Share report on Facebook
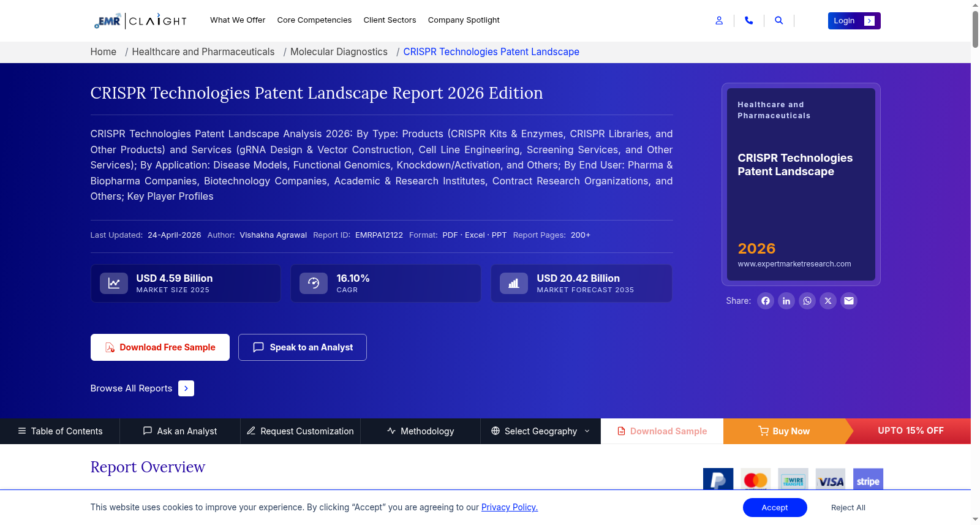 tap(766, 301)
